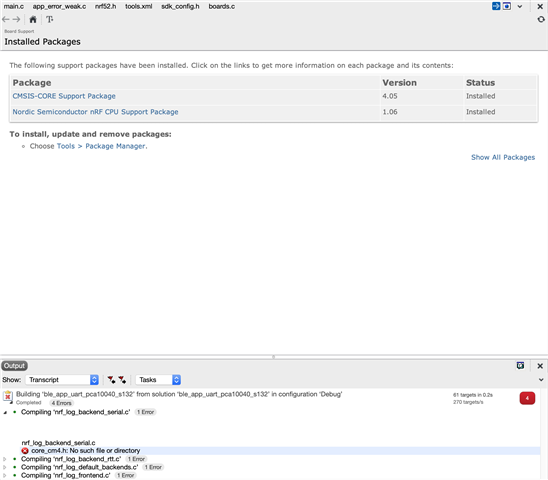Screen dimensions: 548x480
Task: Click Compiling 'nrf_log_default_backends.c' row
Action: [x=79, y=467]
